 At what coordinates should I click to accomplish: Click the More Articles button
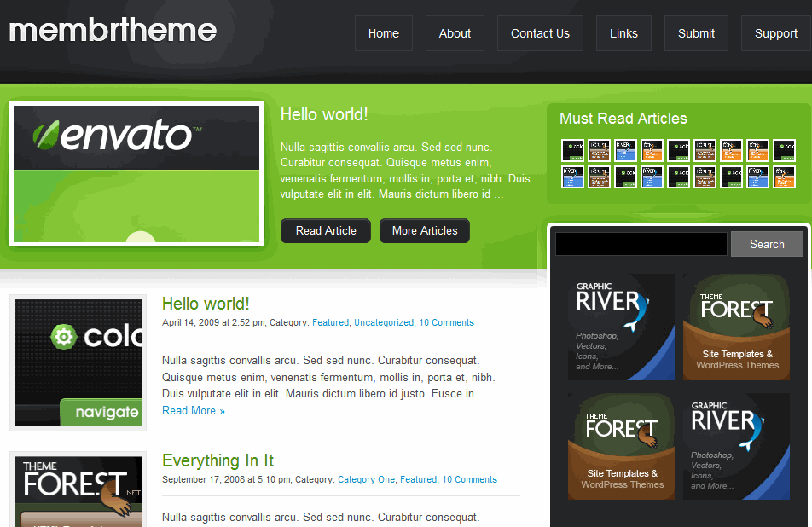[425, 231]
